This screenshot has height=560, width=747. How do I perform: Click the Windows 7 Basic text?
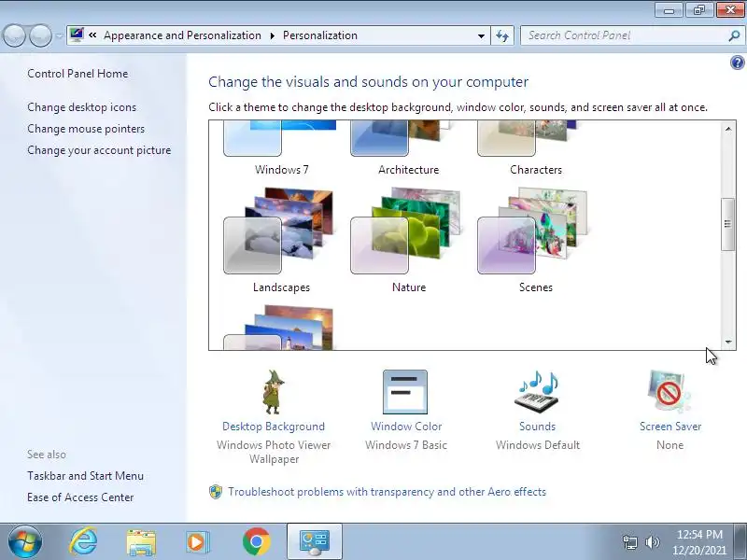point(406,445)
